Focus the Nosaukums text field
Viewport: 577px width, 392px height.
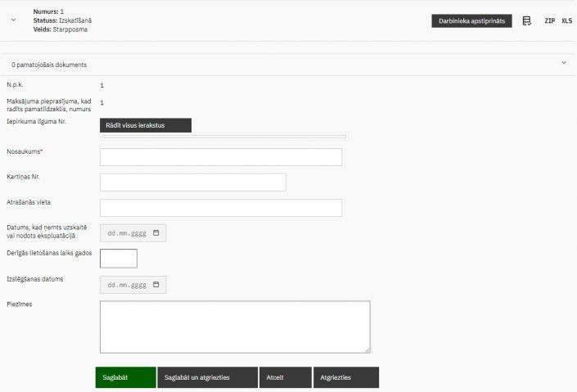(x=220, y=157)
